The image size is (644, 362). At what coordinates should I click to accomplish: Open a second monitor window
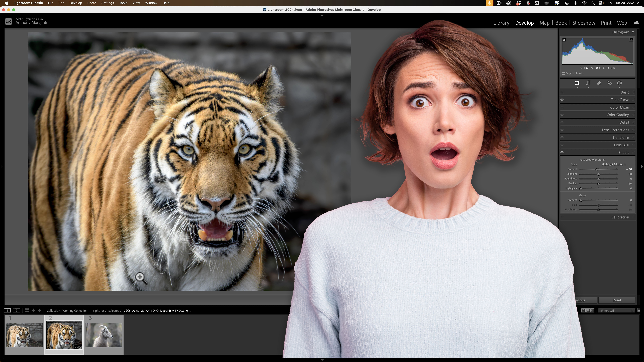pyautogui.click(x=16, y=310)
